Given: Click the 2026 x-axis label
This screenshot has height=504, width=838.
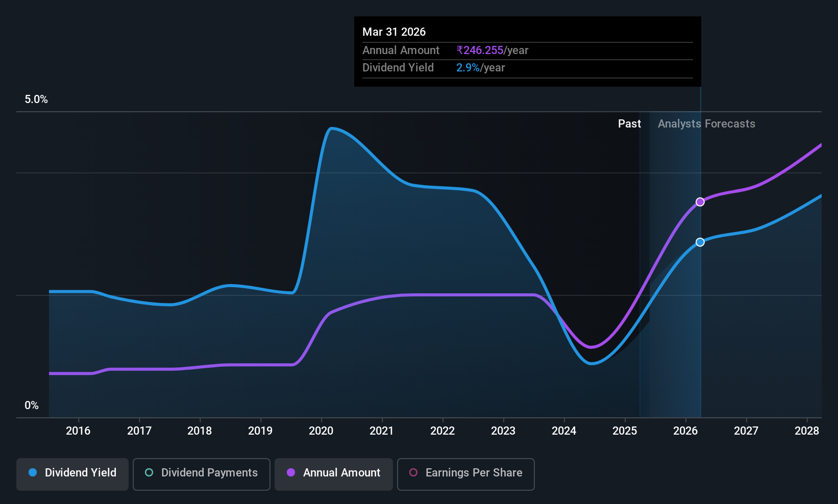Looking at the screenshot, I should (x=685, y=431).
